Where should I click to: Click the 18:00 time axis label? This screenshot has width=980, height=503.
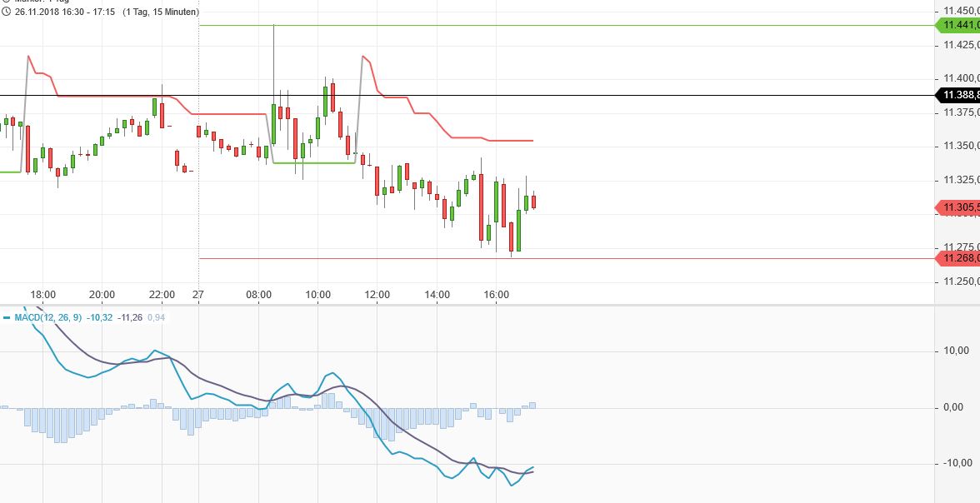(x=43, y=293)
